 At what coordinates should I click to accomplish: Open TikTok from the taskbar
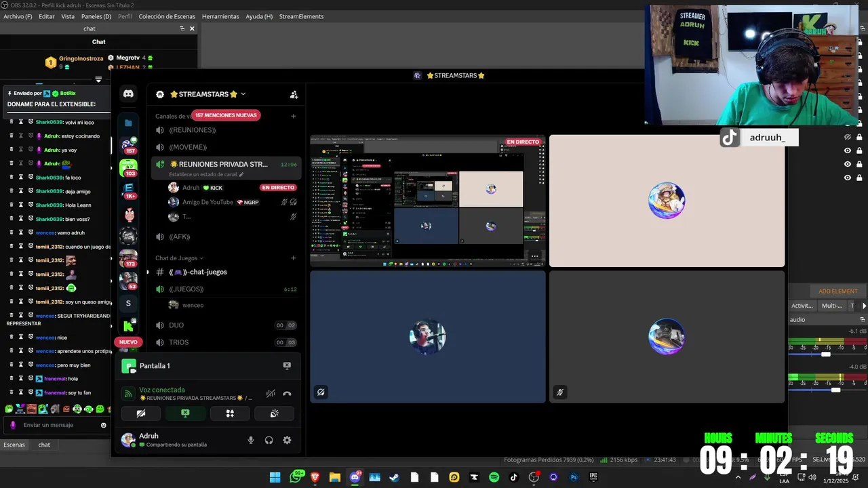pos(514,477)
